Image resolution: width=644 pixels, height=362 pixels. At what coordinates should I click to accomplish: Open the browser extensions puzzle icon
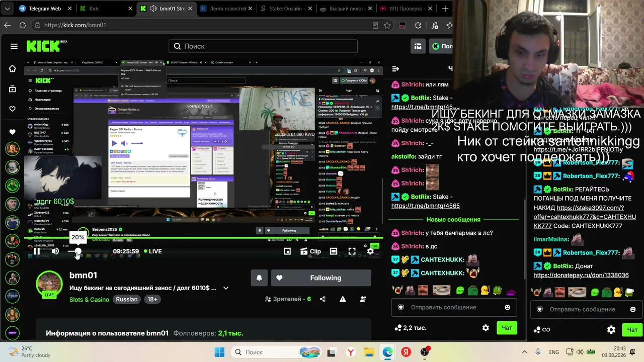418,25
